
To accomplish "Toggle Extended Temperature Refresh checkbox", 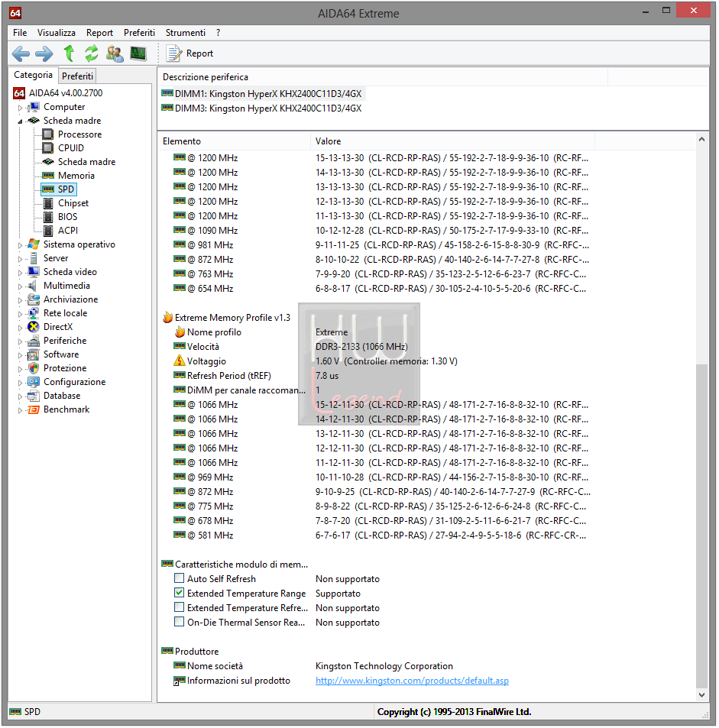I will point(180,607).
